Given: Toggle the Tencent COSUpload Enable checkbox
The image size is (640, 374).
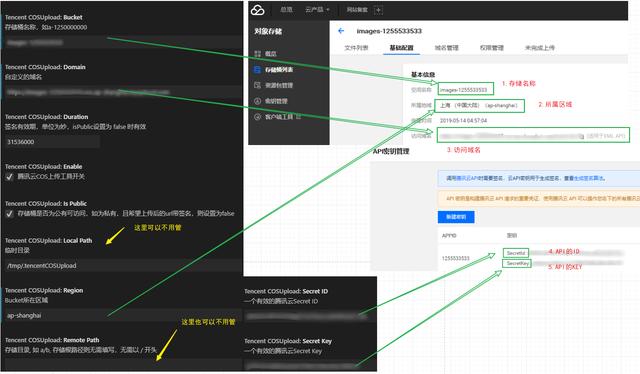Looking at the screenshot, I should [9, 177].
